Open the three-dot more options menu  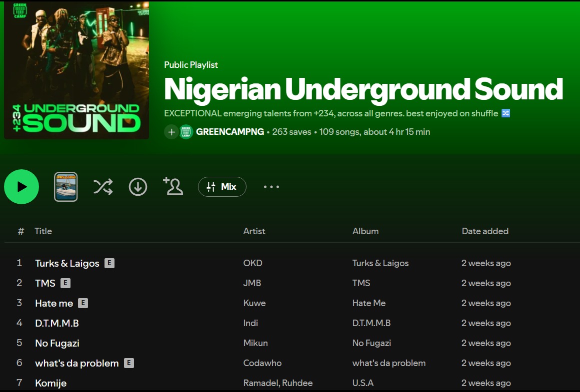271,187
